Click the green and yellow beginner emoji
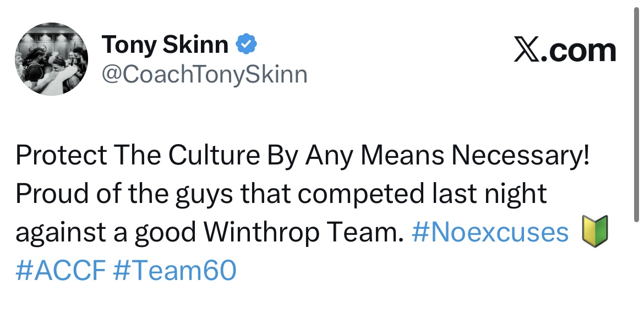Screen dimensions: 644x330 tap(594, 232)
